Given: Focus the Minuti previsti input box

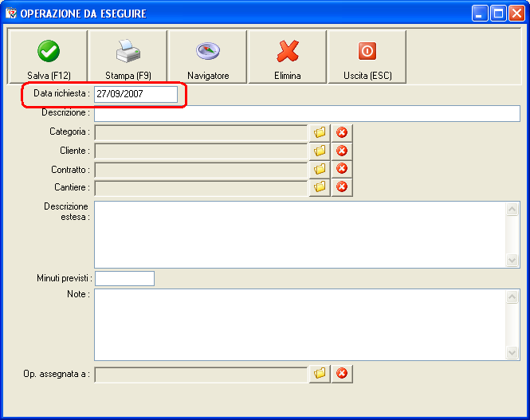Looking at the screenshot, I should [124, 278].
